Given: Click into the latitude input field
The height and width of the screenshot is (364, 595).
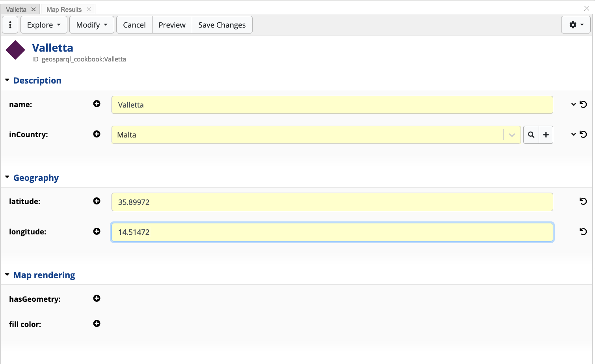Looking at the screenshot, I should 332,202.
